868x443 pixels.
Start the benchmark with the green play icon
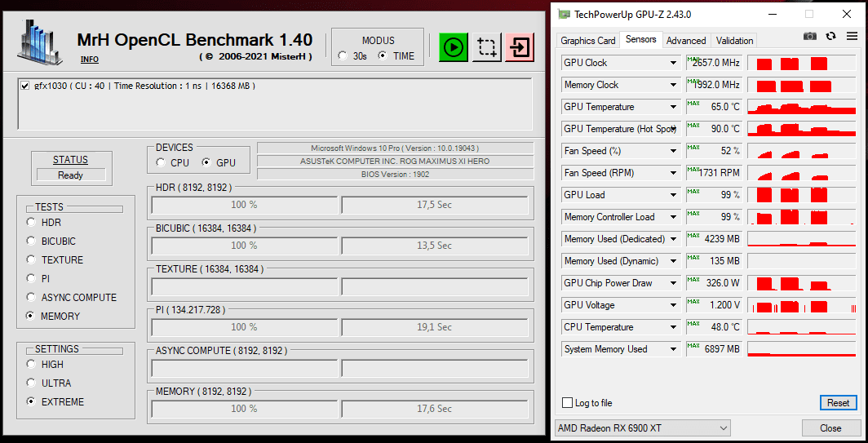pos(454,47)
